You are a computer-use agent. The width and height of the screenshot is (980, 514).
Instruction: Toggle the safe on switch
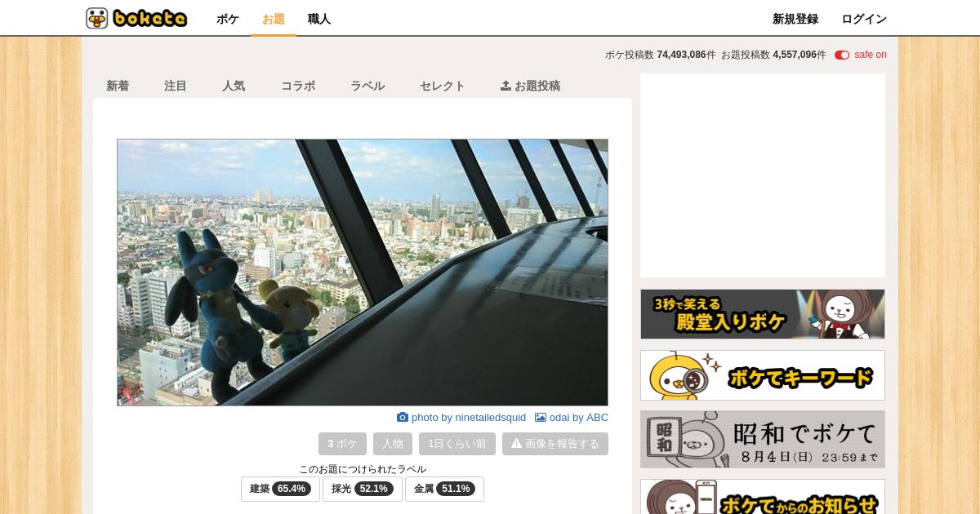click(842, 55)
